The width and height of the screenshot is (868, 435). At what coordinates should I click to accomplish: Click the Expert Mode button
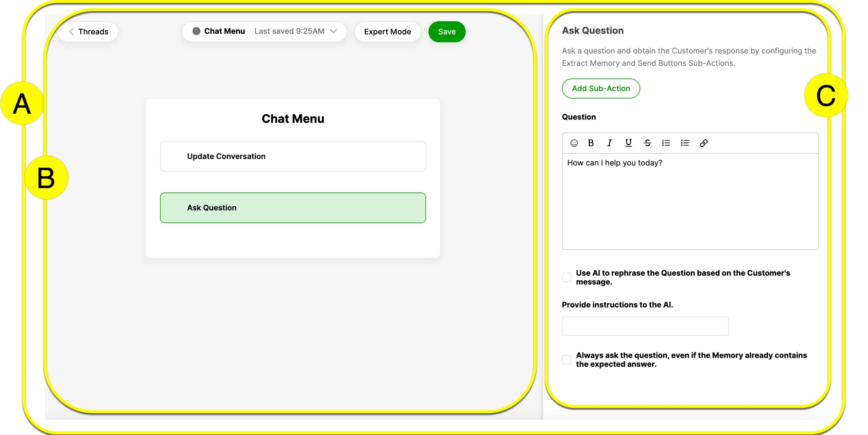pos(388,31)
